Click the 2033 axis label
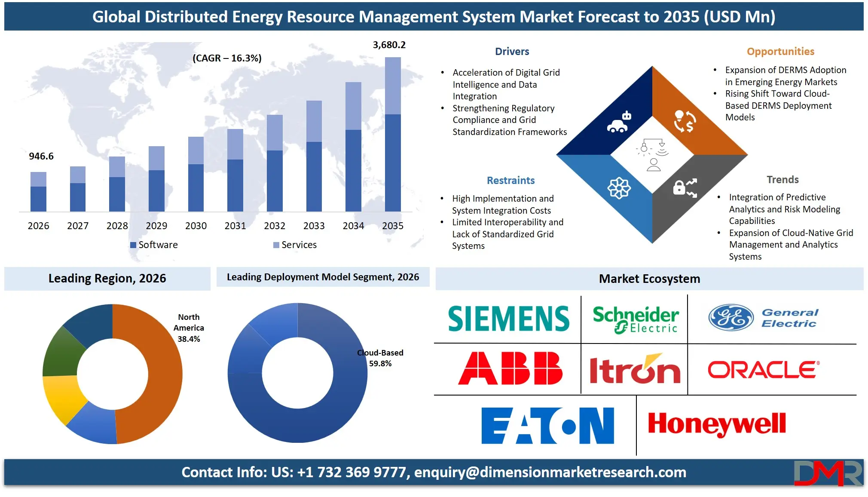This screenshot has width=868, height=497. (314, 226)
